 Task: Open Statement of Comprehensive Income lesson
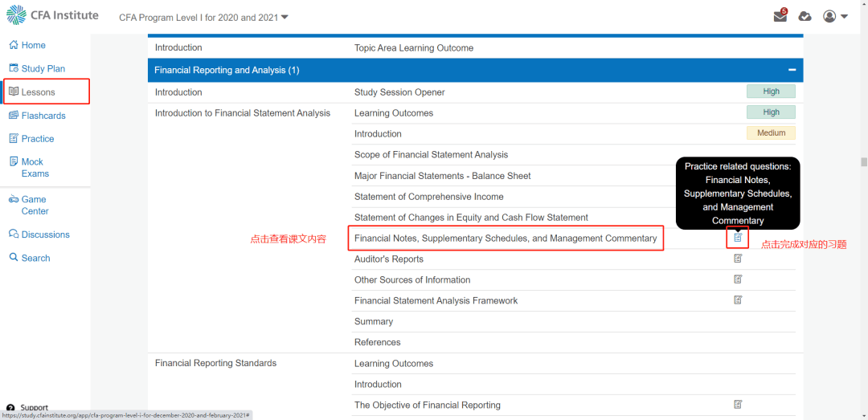click(x=428, y=197)
